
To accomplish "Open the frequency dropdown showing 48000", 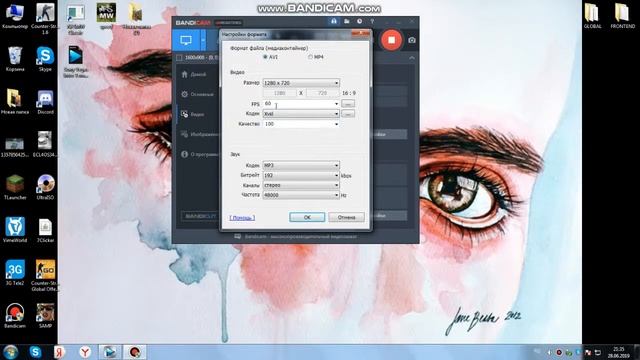I will (301, 195).
